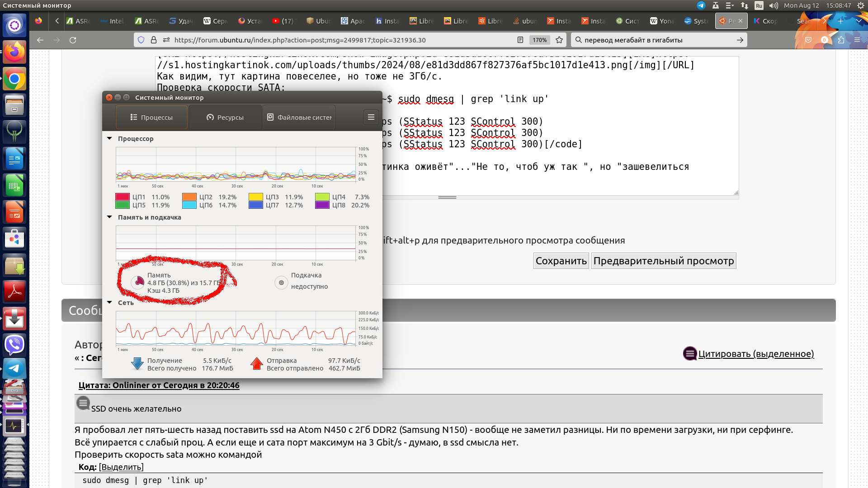Click the search field with перевод мегабайт
868x488 pixels.
(x=656, y=40)
